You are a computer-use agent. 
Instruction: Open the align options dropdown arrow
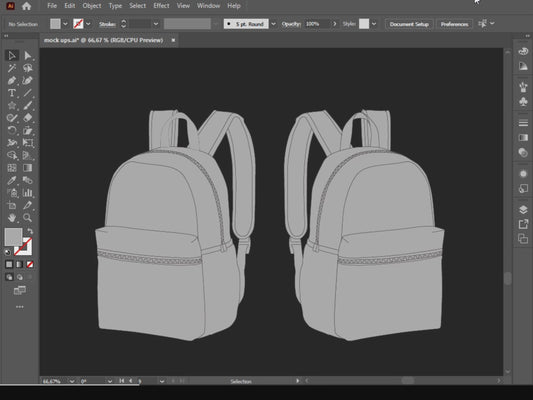492,23
